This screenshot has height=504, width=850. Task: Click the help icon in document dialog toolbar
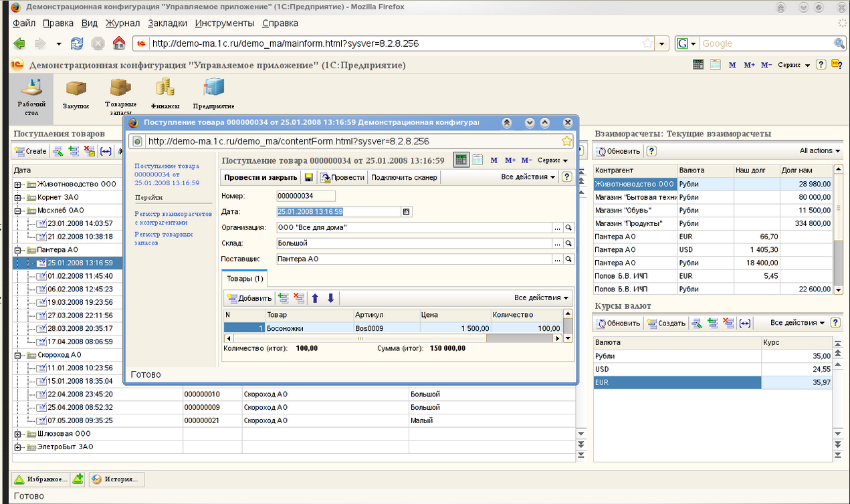pos(567,177)
